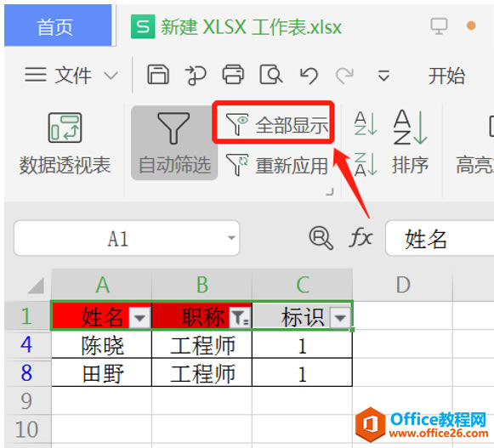
Task: Select row 8 header
Action: click(27, 372)
